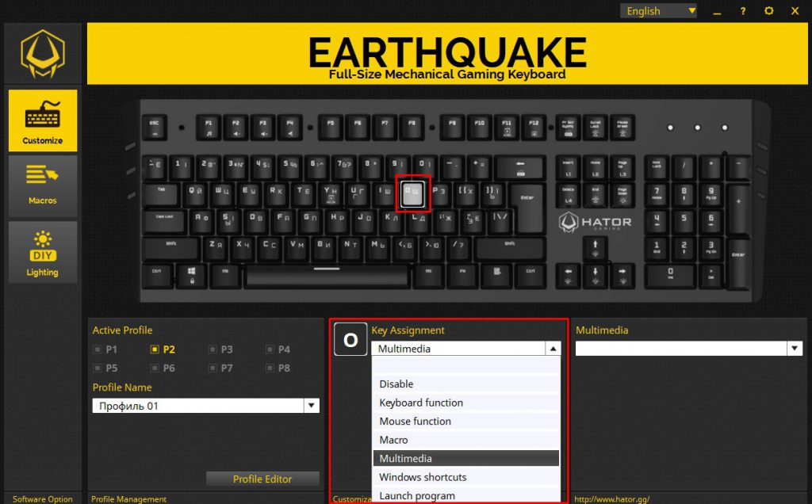Click the question mark help icon
Screen dimensions: 812x504
(743, 11)
